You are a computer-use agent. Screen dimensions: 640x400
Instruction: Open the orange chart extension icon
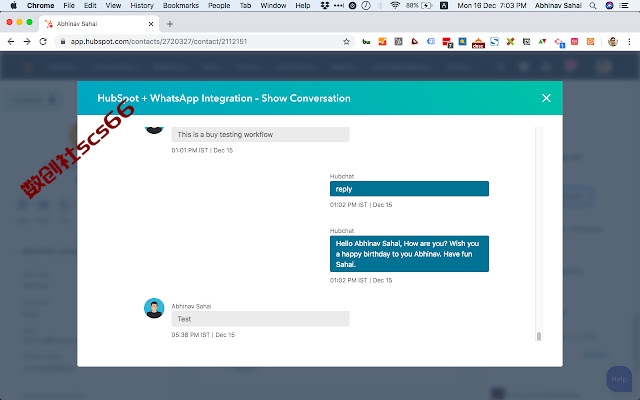(382, 42)
